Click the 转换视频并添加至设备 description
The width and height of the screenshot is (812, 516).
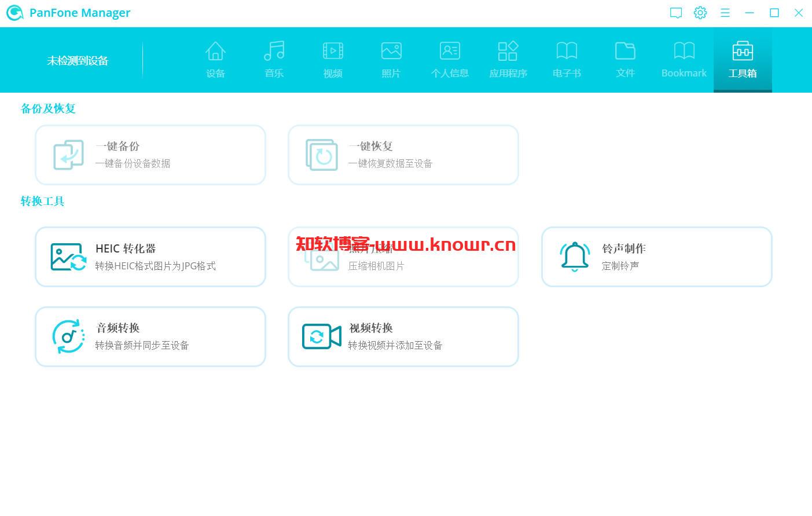[x=395, y=345]
